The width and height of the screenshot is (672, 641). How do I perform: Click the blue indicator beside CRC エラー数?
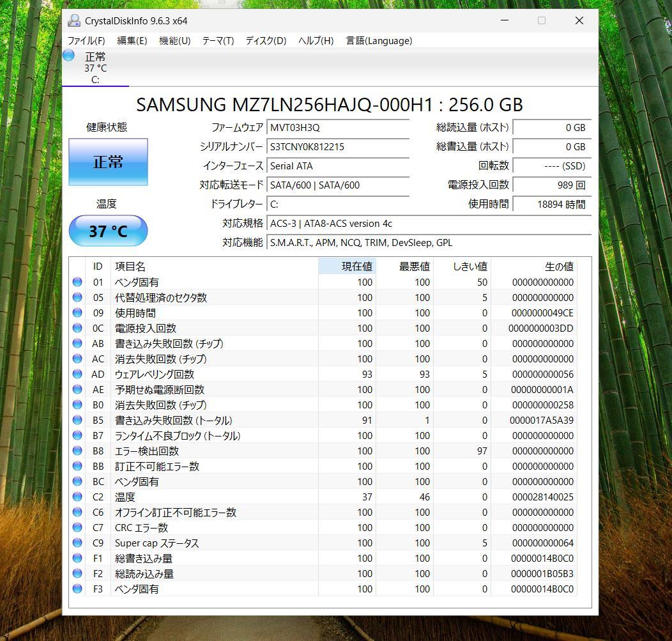point(77,528)
